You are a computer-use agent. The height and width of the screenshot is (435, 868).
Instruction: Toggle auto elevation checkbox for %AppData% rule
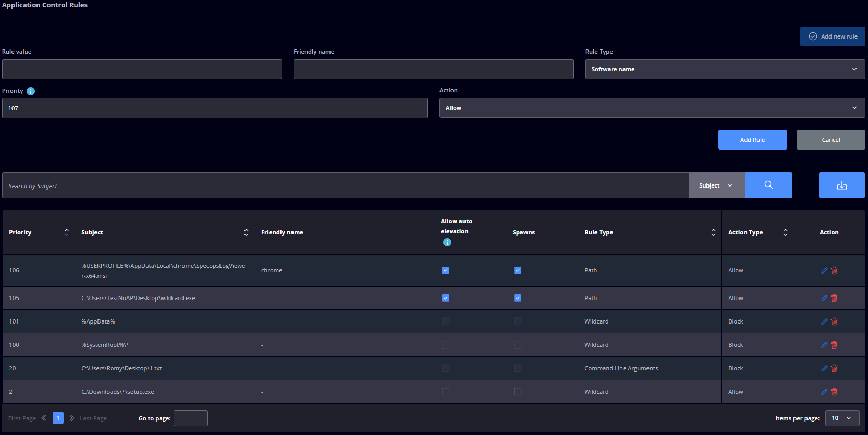click(446, 321)
